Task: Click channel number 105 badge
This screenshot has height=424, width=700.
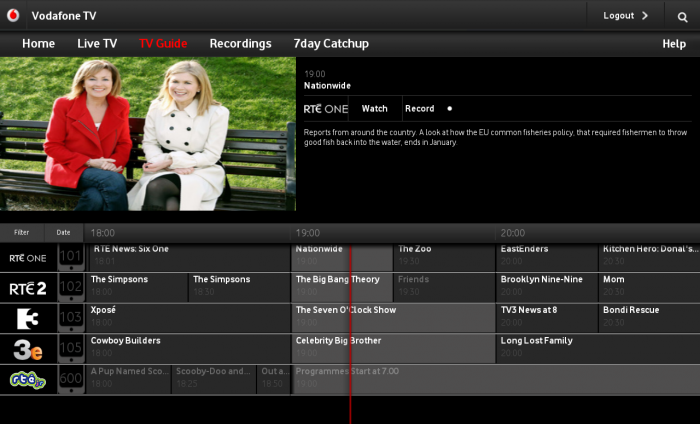Action: pyautogui.click(x=71, y=349)
